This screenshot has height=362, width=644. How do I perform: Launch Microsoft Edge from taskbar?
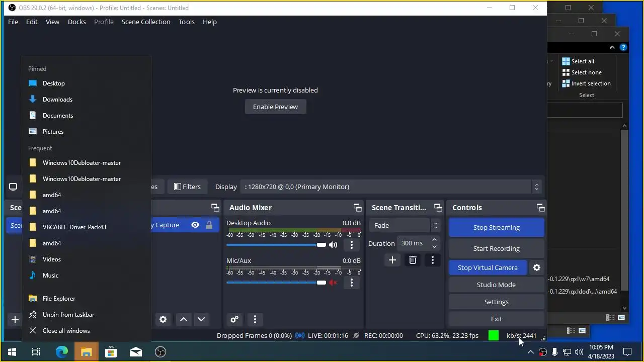61,352
